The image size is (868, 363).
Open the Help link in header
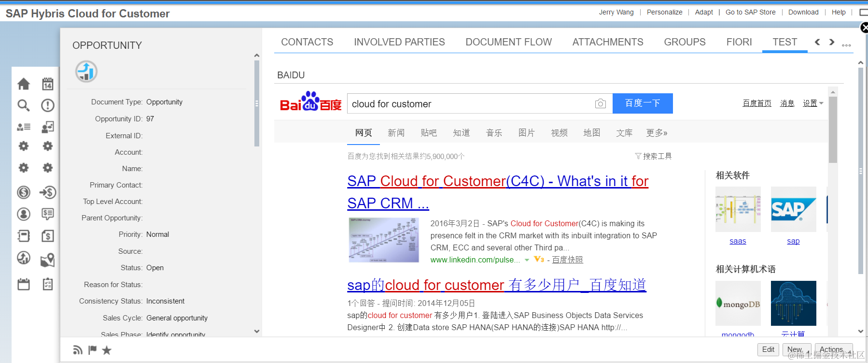[839, 12]
